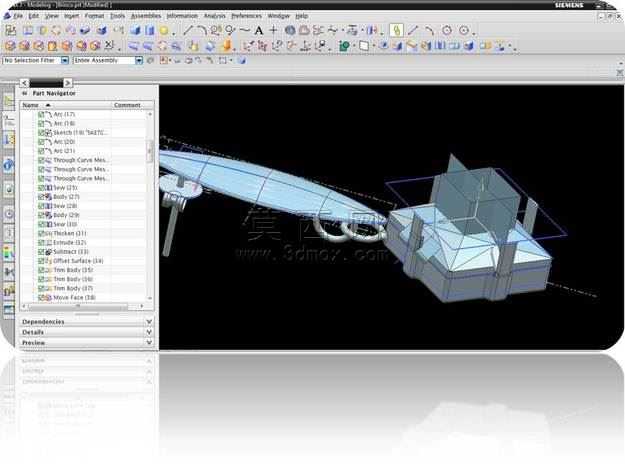
Task: Click the blue Extrude block icon
Action: tap(136, 30)
